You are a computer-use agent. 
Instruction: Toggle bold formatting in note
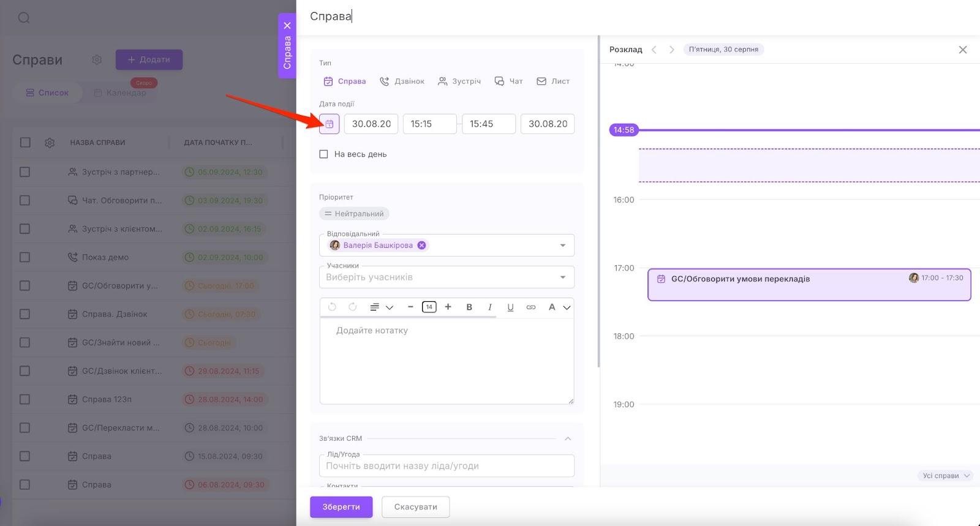[469, 307]
